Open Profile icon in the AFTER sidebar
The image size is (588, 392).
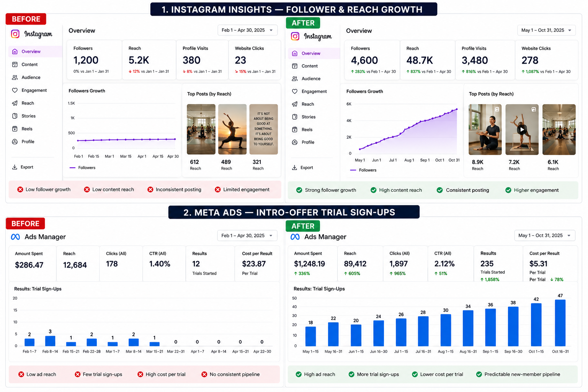click(x=295, y=142)
